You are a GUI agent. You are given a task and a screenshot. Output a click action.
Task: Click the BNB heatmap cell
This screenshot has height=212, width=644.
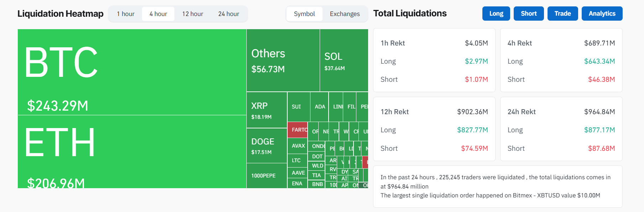coord(317,184)
